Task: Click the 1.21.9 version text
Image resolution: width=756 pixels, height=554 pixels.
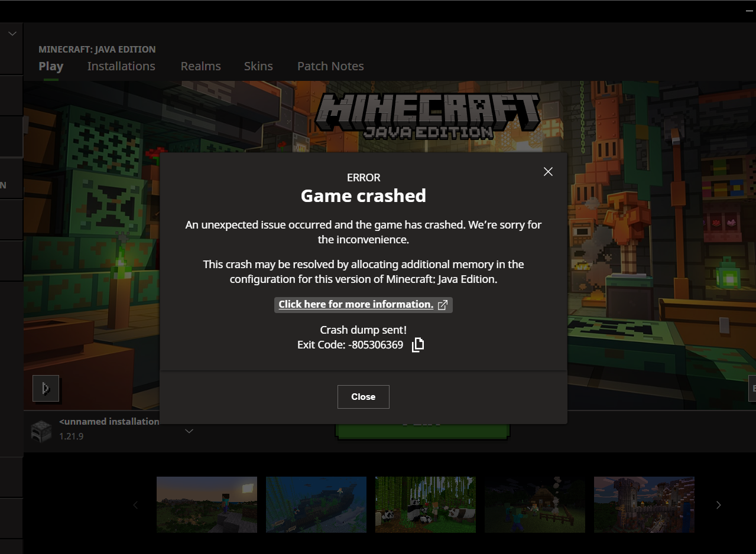Action: point(71,436)
